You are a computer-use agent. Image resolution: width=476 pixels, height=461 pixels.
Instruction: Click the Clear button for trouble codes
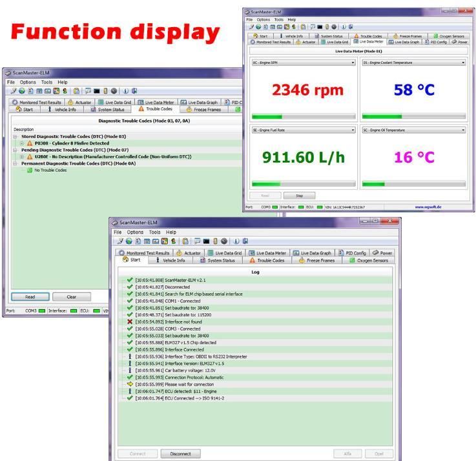[72, 297]
